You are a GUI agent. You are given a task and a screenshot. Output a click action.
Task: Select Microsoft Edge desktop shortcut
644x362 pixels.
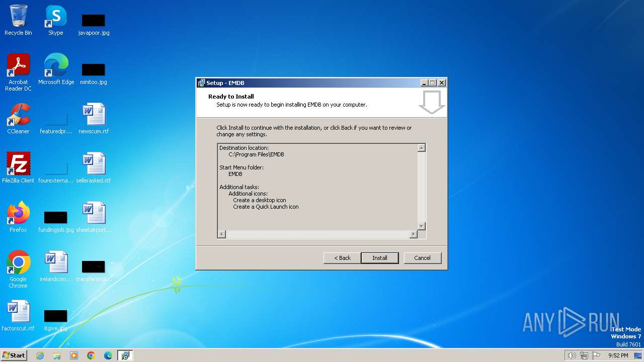click(56, 69)
